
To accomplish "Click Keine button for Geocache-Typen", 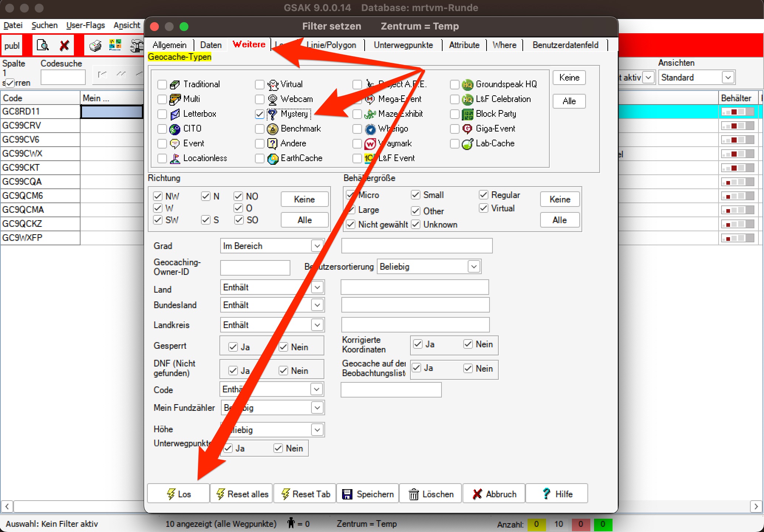I will (569, 78).
